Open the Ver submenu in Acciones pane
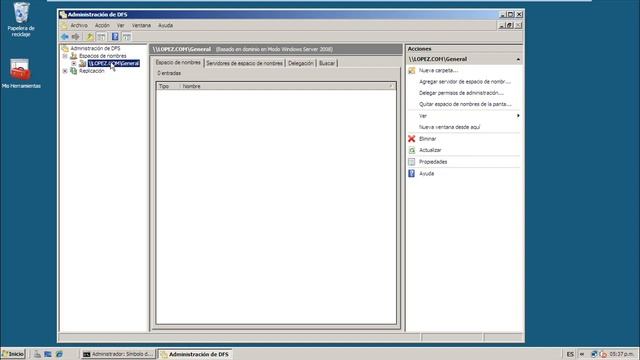 tap(464, 116)
